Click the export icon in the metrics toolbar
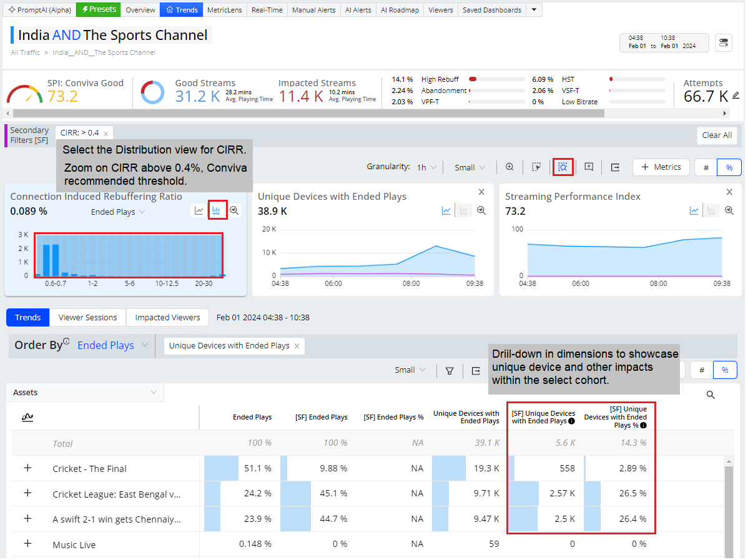748x560 pixels. coord(615,167)
